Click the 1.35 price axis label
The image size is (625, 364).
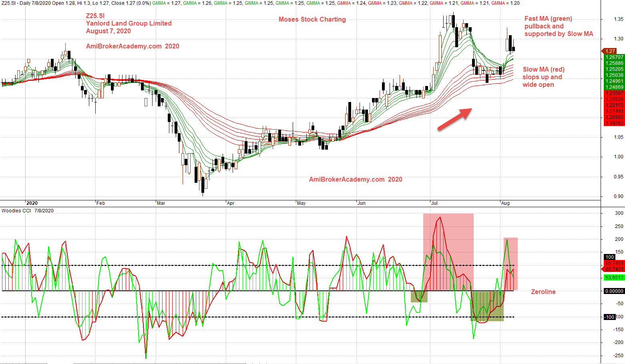click(x=618, y=19)
